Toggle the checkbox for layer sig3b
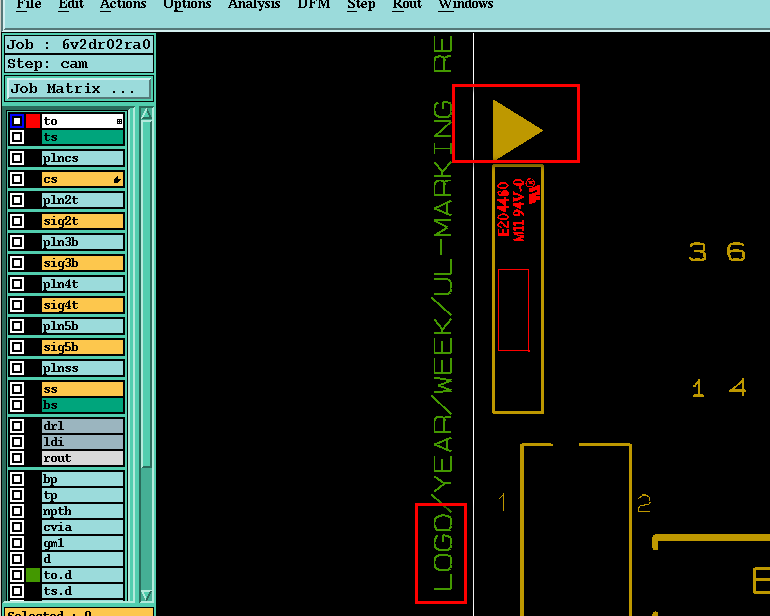770x616 pixels. point(17,263)
